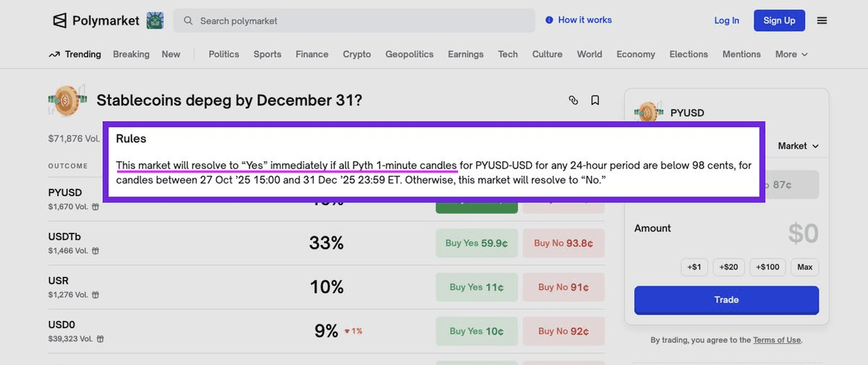This screenshot has height=365, width=868.
Task: Click the Sign Up button
Action: tap(779, 20)
